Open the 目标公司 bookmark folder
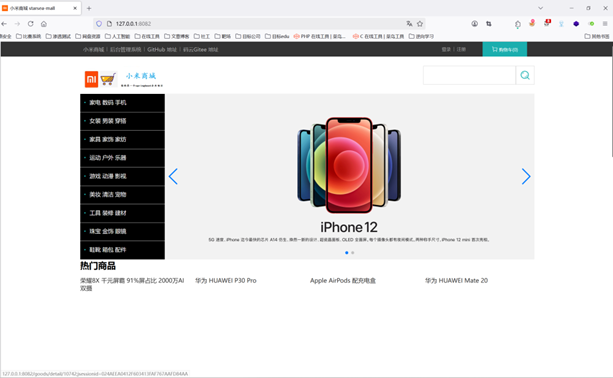Screen dimensions: 613x378 [x=248, y=36]
